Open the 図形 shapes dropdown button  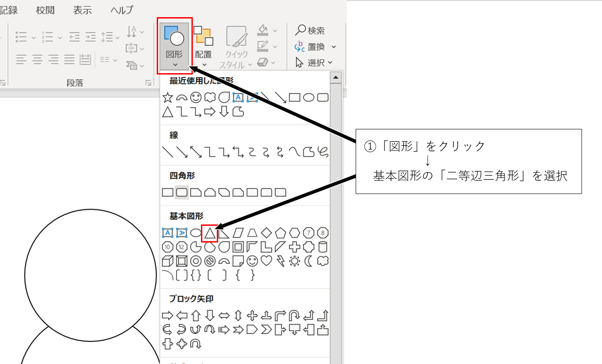(175, 46)
